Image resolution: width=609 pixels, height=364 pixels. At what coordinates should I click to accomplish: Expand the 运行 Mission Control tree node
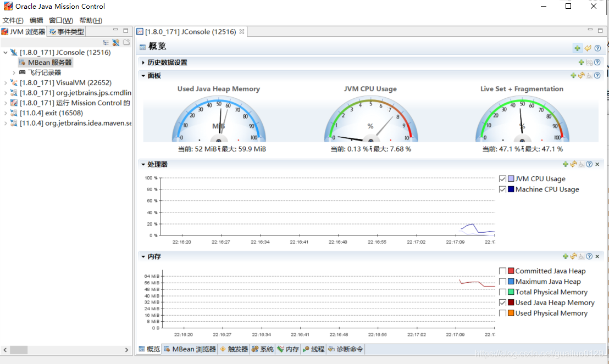coord(5,103)
